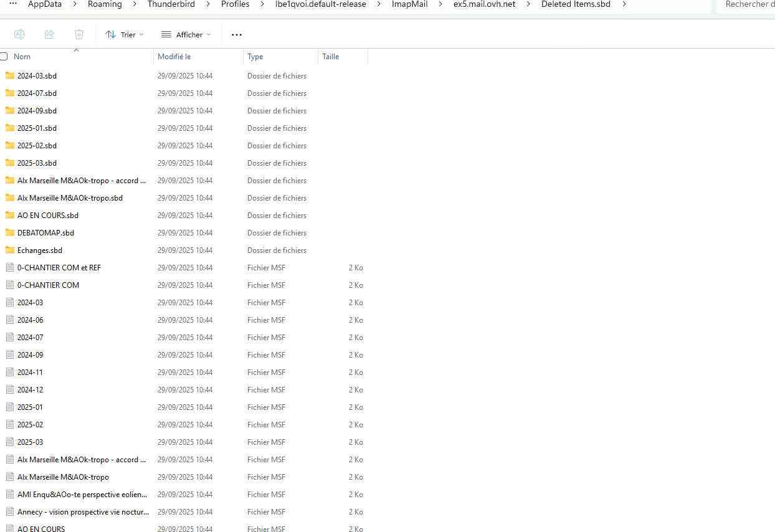775x532 pixels.
Task: Sort by the Modifié le column header
Action: click(x=174, y=57)
